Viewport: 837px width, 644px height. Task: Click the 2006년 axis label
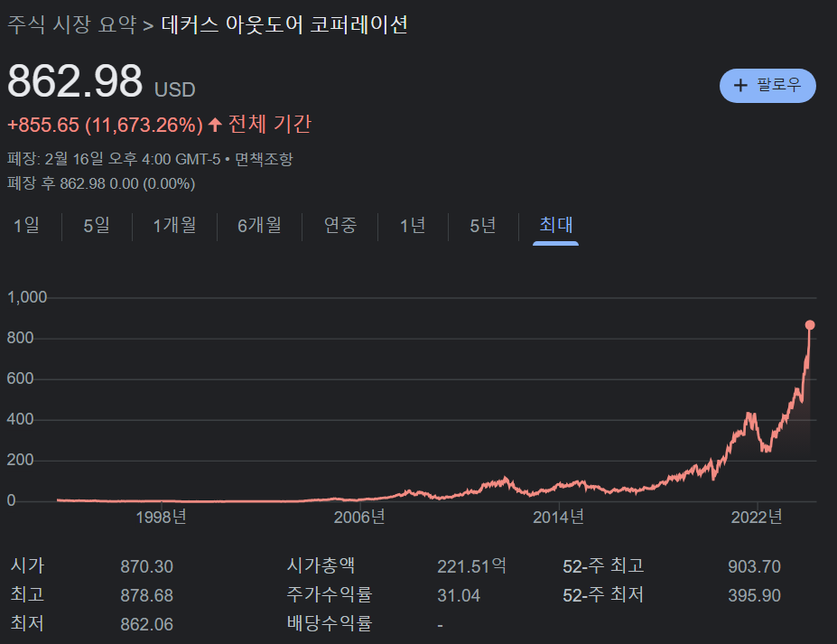click(359, 517)
